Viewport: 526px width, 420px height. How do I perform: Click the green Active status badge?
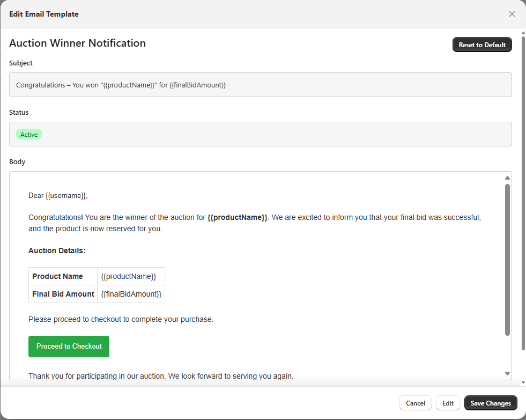coord(29,135)
